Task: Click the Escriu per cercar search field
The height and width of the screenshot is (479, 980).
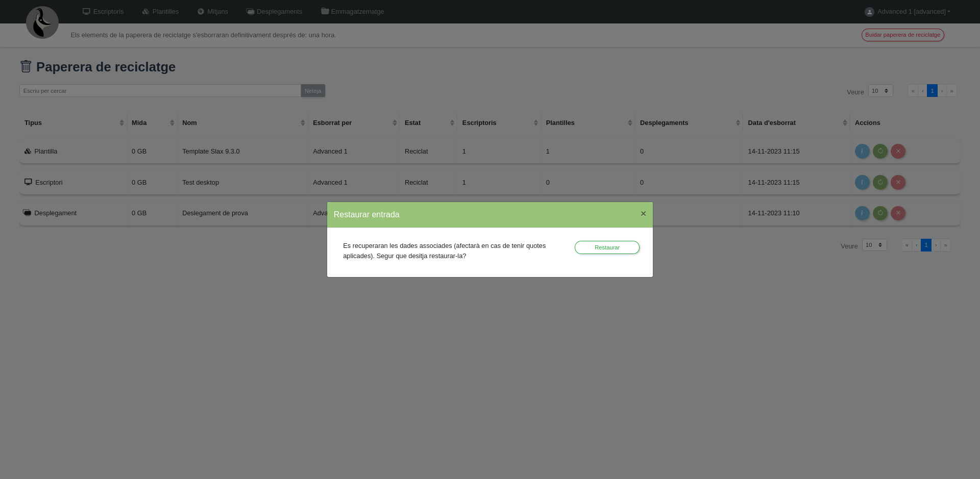Action: [x=160, y=91]
